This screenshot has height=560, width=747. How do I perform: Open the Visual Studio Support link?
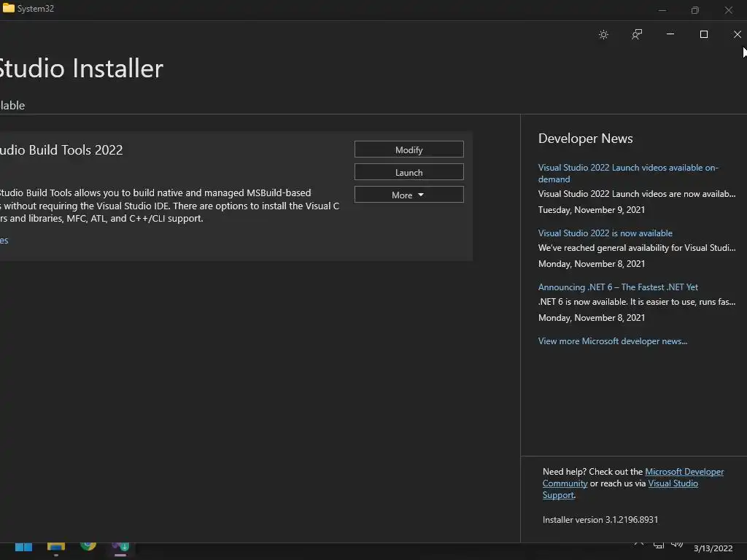click(673, 483)
